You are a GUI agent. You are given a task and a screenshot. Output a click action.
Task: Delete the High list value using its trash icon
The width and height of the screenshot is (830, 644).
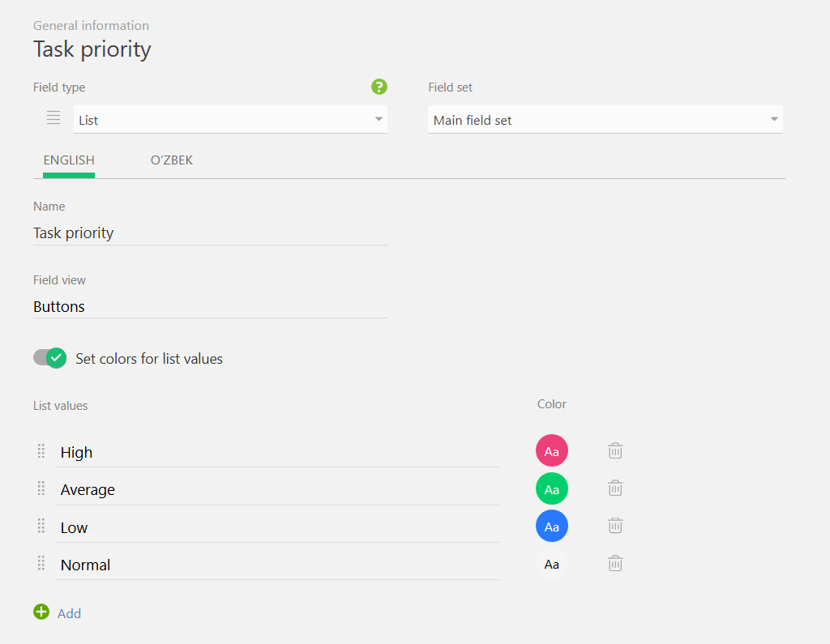pos(614,450)
